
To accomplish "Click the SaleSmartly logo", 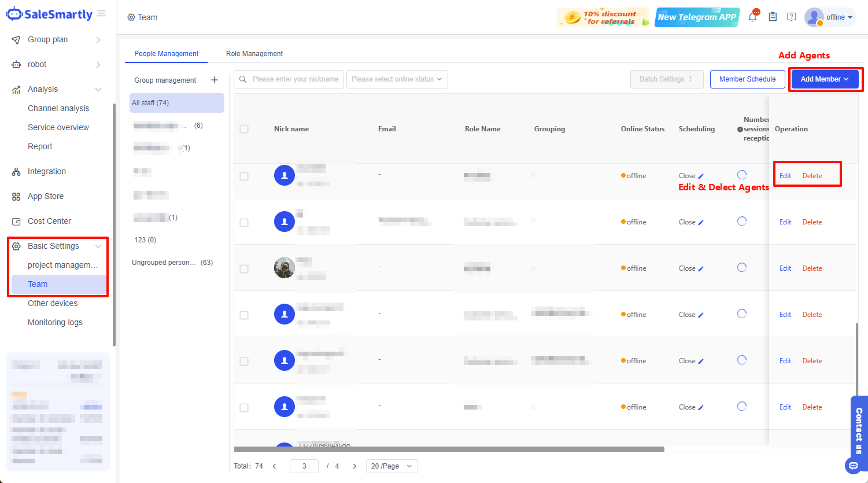I will coord(49,14).
